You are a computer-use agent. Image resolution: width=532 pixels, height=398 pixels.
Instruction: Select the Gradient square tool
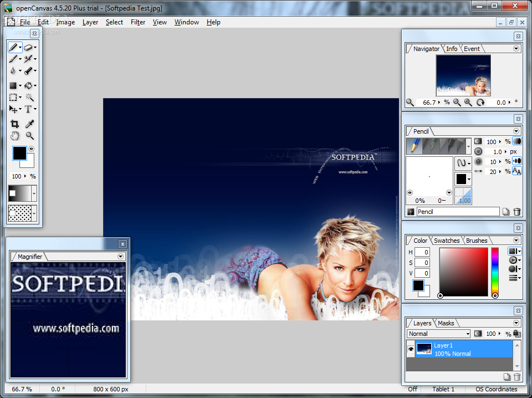tap(13, 85)
